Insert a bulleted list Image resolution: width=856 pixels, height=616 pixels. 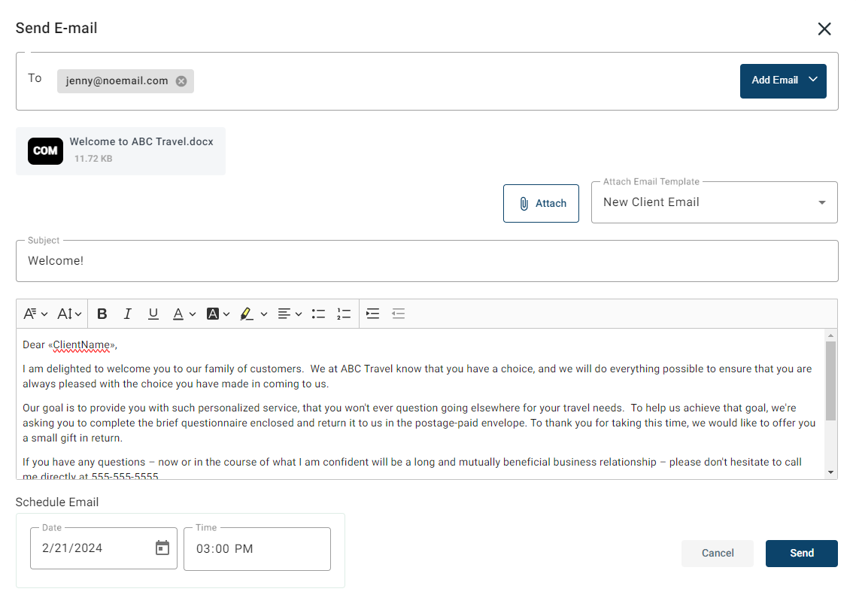(318, 314)
